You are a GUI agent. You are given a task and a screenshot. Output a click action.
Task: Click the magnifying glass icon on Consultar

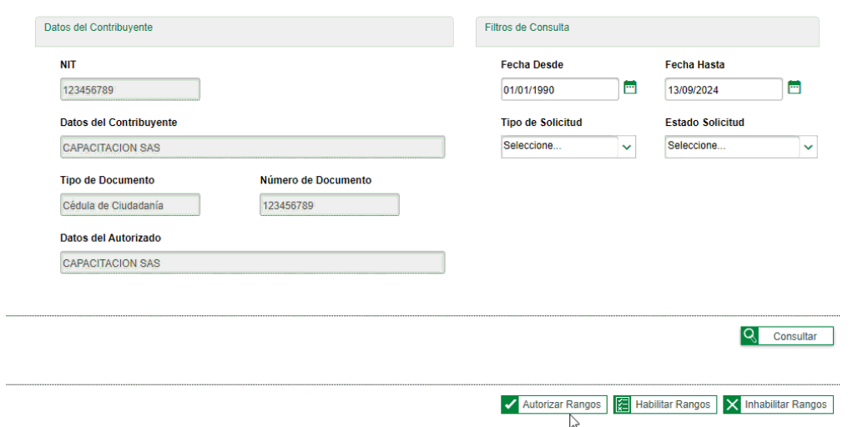coord(750,336)
